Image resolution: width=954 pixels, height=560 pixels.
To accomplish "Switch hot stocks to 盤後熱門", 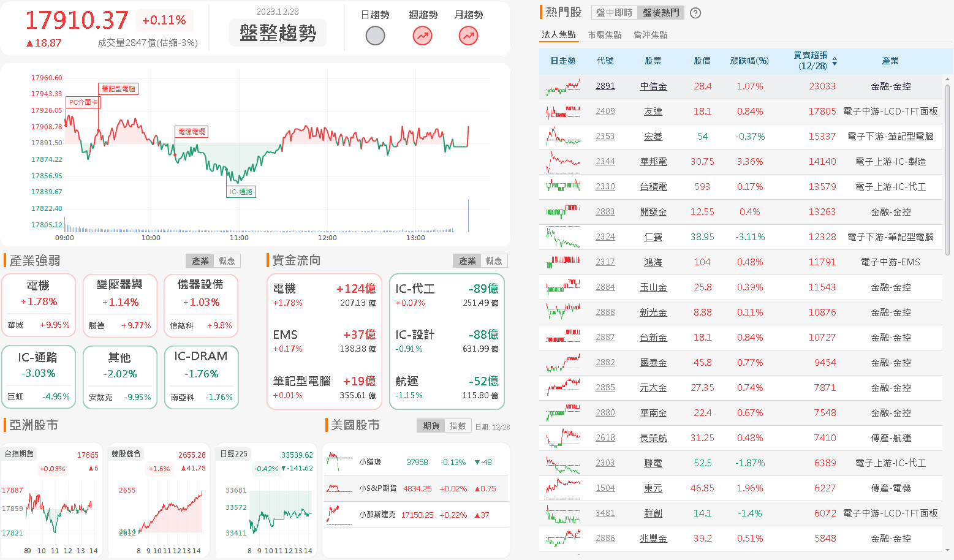I will (x=661, y=12).
